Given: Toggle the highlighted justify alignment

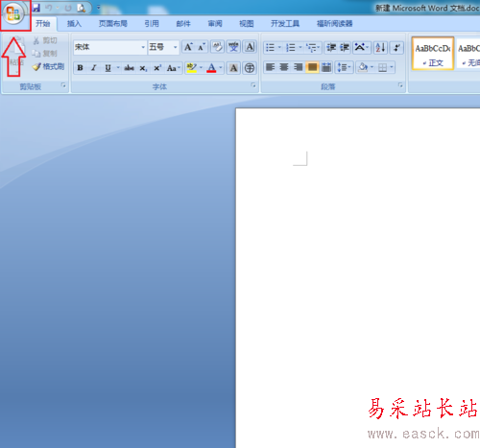Looking at the screenshot, I should tap(312, 67).
